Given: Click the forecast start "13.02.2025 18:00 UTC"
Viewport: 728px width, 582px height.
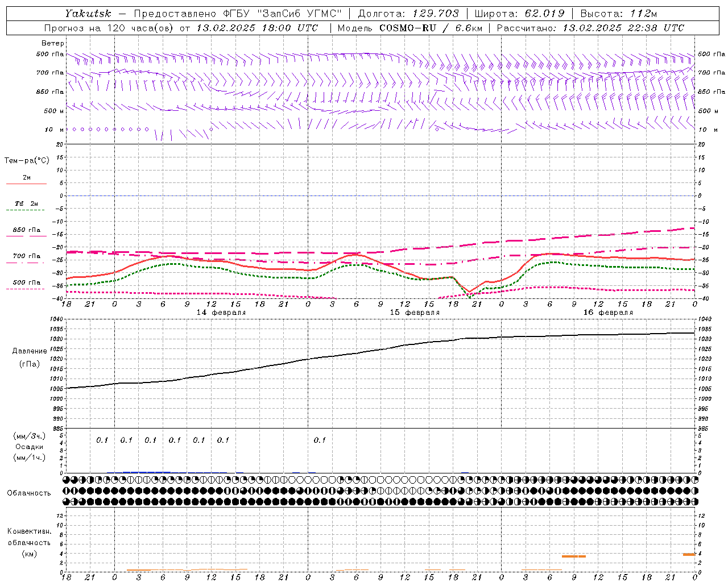Looking at the screenshot, I should pos(257,28).
